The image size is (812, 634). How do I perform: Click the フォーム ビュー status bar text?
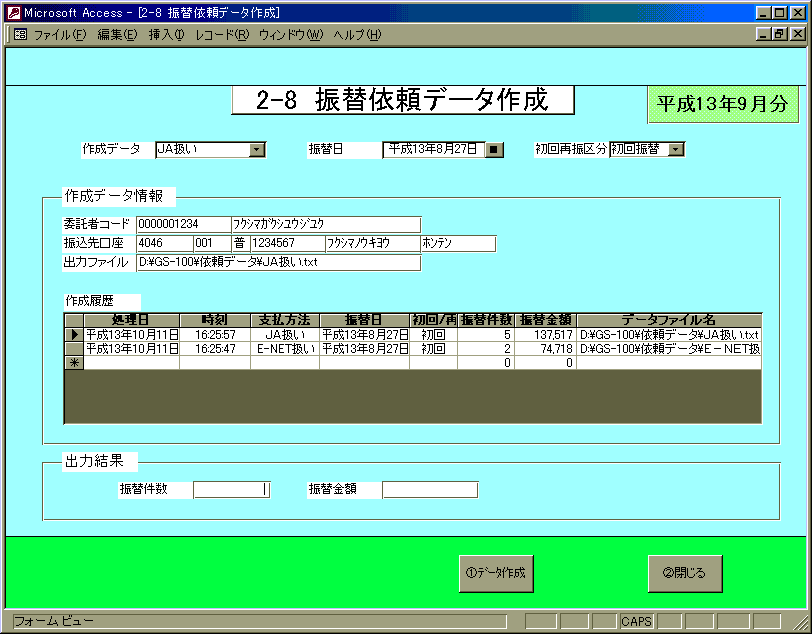[53, 621]
